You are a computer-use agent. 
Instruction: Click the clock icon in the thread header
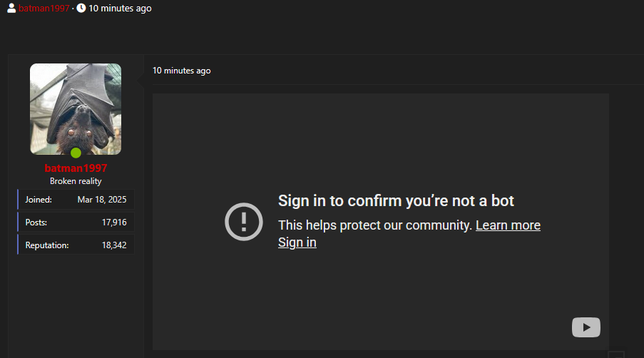(81, 9)
